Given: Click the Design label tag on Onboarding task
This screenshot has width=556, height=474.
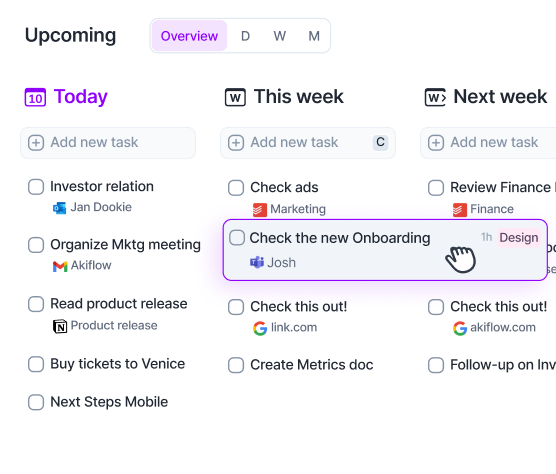Looking at the screenshot, I should pyautogui.click(x=519, y=238).
